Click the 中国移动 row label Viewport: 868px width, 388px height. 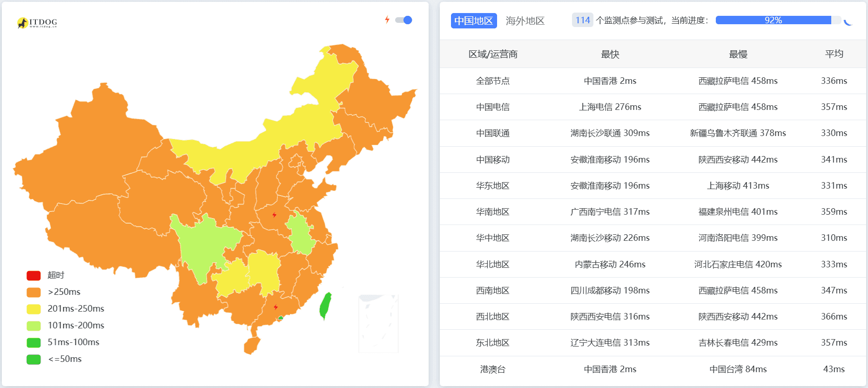tap(493, 159)
